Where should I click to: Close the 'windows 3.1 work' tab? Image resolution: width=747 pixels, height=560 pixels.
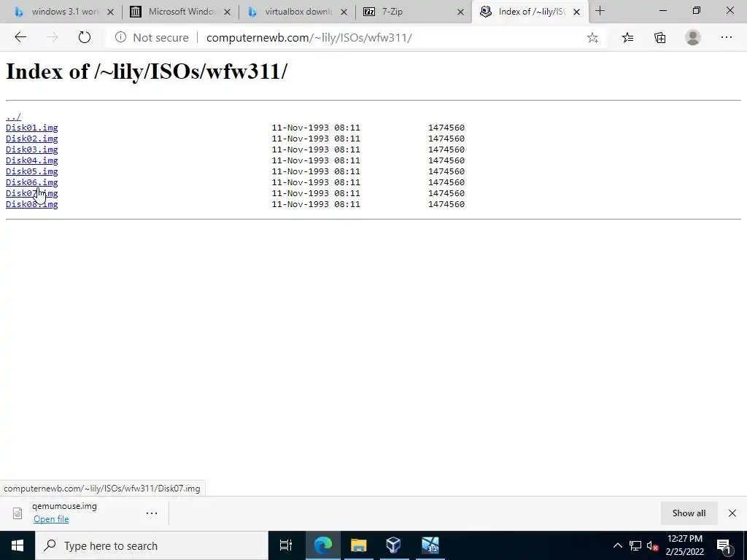click(x=110, y=12)
